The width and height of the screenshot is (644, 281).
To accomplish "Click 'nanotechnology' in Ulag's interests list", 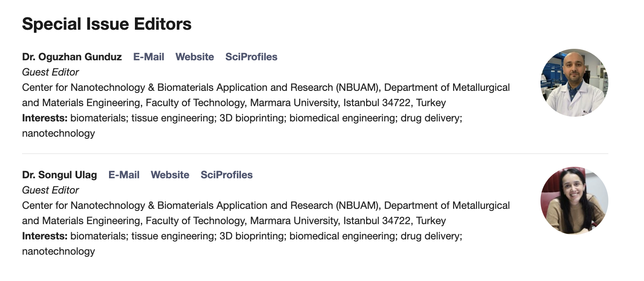I will [59, 251].
